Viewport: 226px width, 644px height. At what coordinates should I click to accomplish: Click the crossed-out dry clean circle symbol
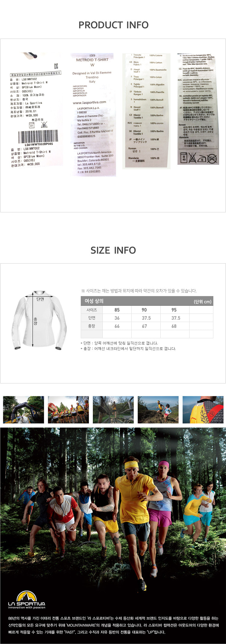[212, 158]
